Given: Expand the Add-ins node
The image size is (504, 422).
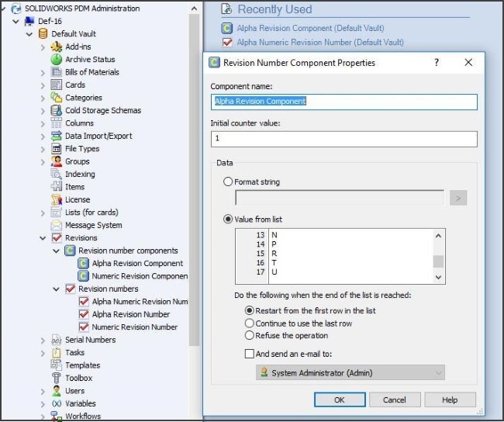Looking at the screenshot, I should click(x=43, y=47).
